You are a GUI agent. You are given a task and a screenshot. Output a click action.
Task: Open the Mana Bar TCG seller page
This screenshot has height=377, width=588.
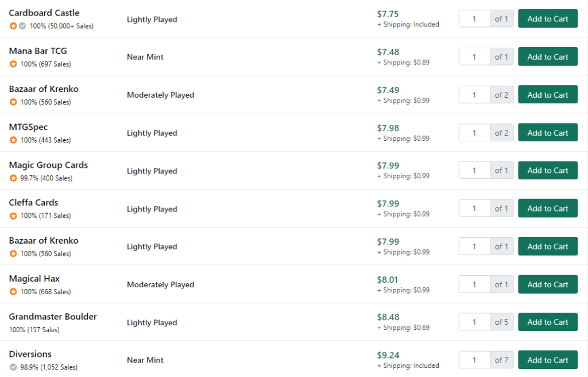pyautogui.click(x=38, y=51)
